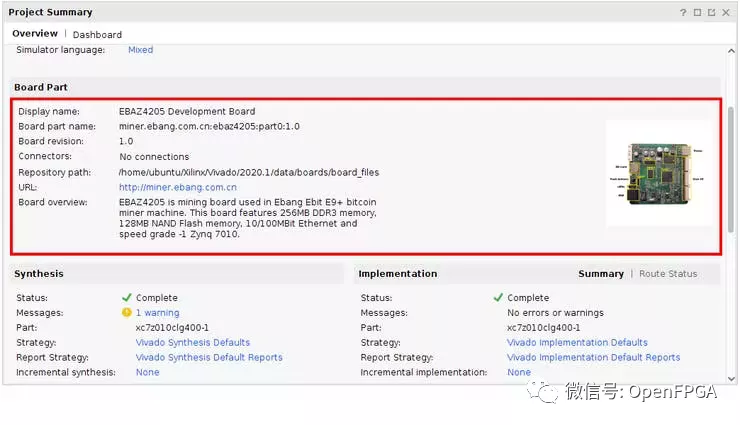Select the 'EBAZ4205 Development Board' display name text
Image resolution: width=740 pixels, height=425 pixels.
pyautogui.click(x=187, y=111)
